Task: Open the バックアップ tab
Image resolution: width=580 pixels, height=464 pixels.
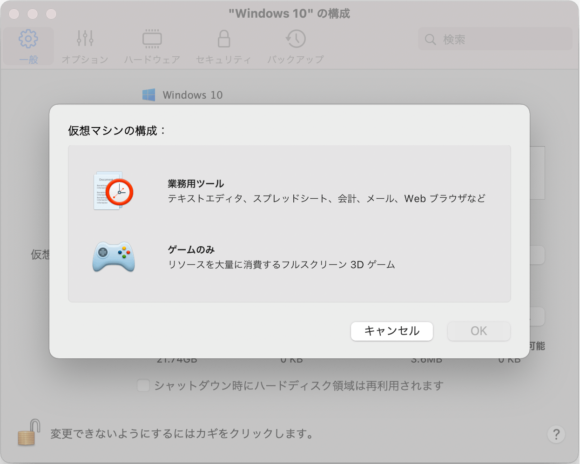Action: point(296,46)
